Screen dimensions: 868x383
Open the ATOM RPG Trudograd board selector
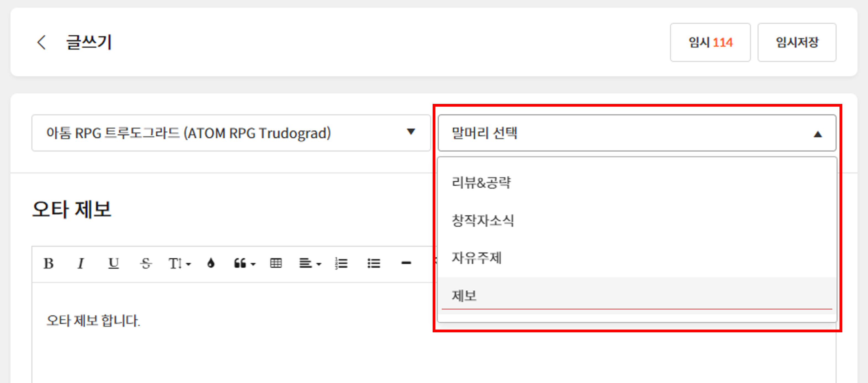coord(231,133)
